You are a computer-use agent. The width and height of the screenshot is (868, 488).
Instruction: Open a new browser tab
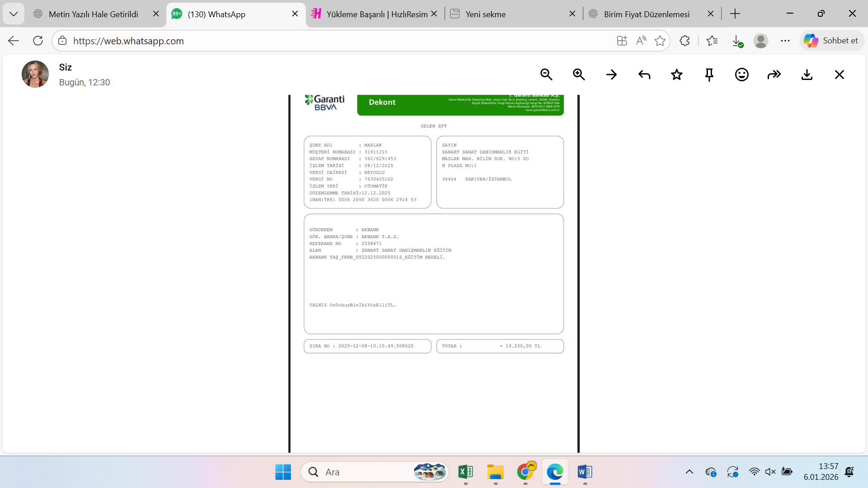tap(735, 14)
